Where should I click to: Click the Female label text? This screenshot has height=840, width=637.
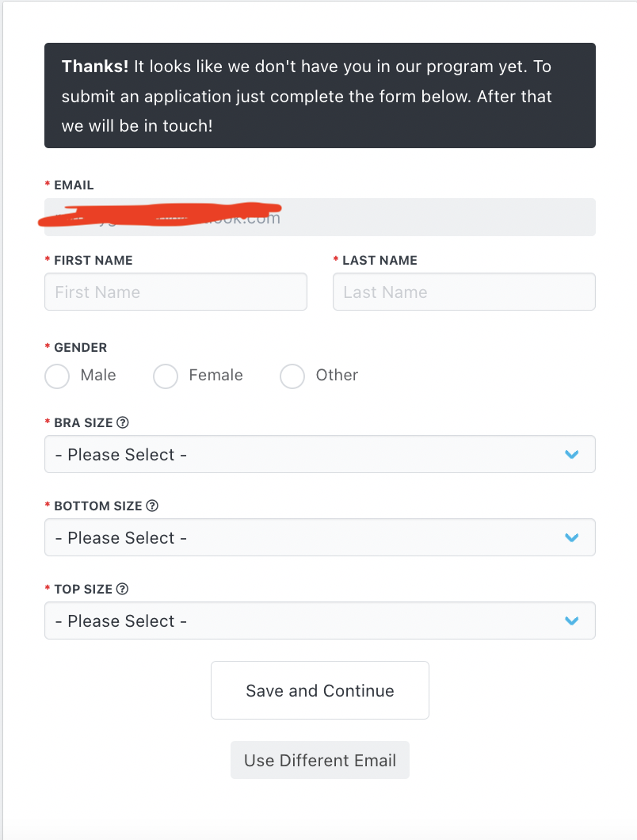point(216,375)
